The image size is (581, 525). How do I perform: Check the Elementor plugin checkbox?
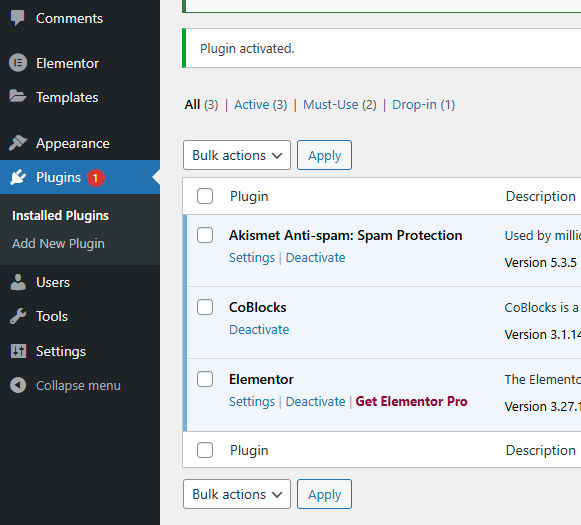pos(205,379)
